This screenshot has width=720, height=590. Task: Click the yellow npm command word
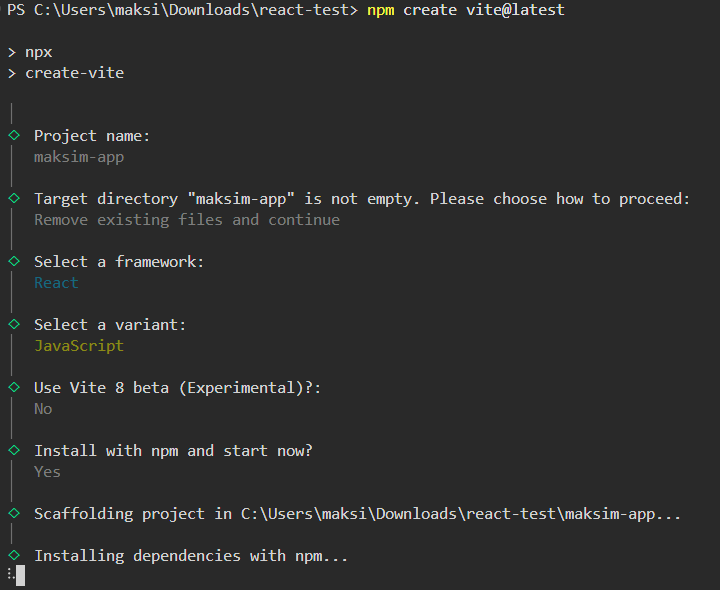pos(380,10)
